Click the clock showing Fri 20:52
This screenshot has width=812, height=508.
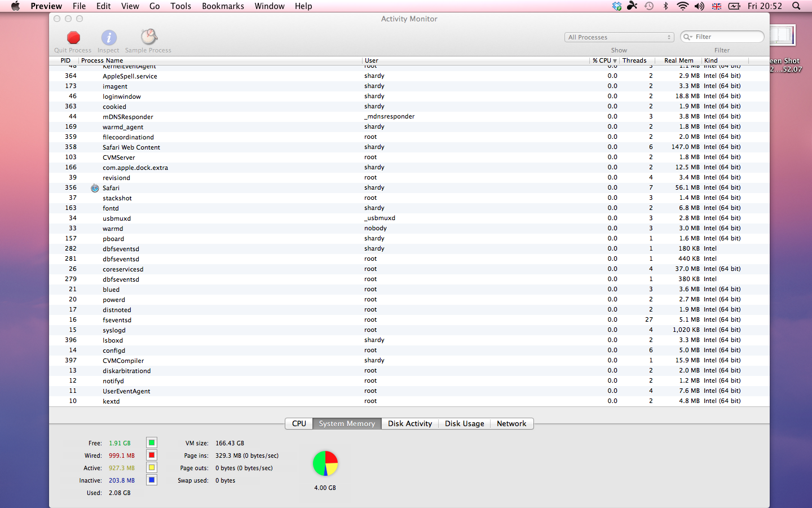click(x=765, y=6)
